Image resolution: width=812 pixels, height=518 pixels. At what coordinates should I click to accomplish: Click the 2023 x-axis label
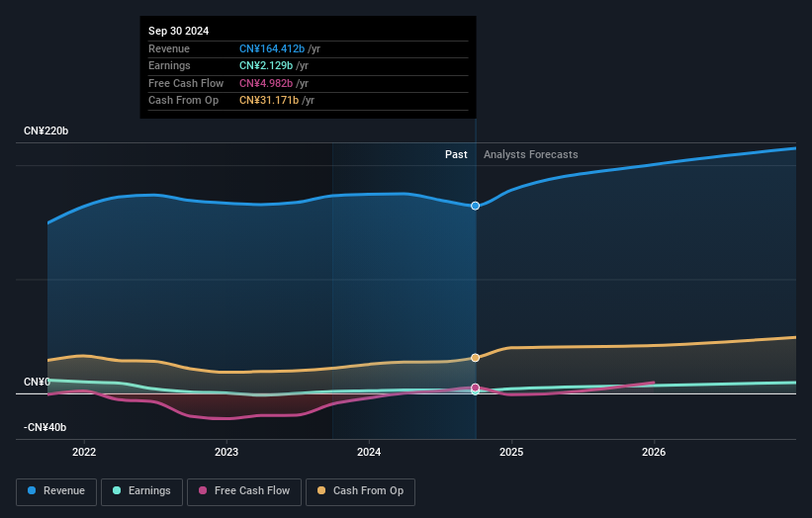click(x=226, y=452)
